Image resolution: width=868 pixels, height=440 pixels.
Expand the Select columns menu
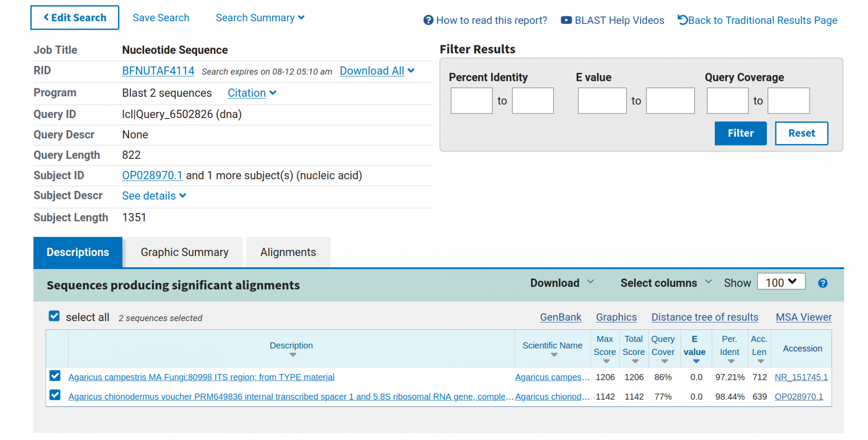coord(665,283)
